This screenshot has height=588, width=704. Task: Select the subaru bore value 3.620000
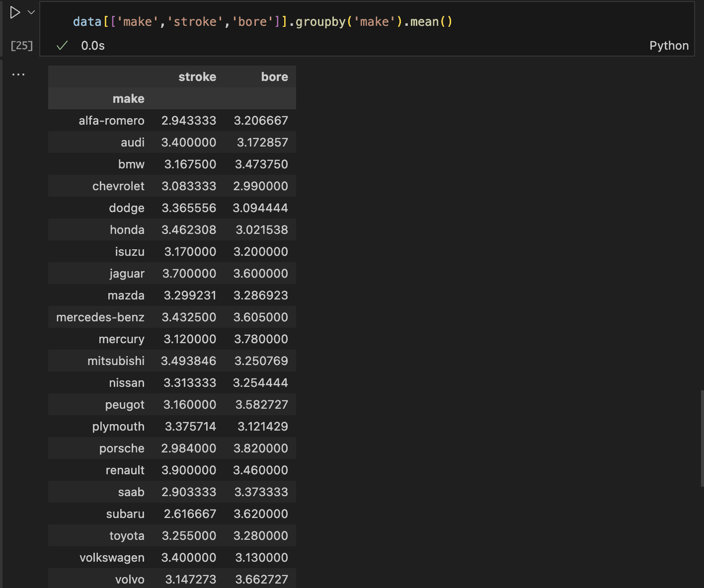point(260,514)
